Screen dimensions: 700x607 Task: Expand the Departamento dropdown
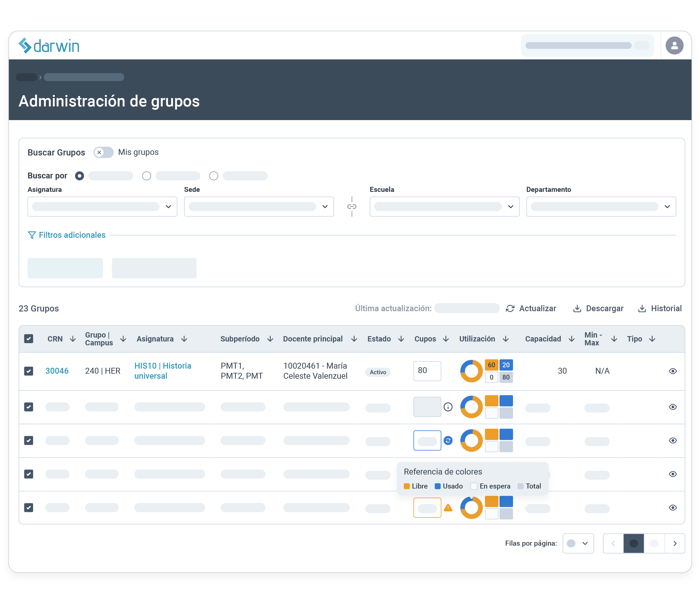pyautogui.click(x=601, y=207)
